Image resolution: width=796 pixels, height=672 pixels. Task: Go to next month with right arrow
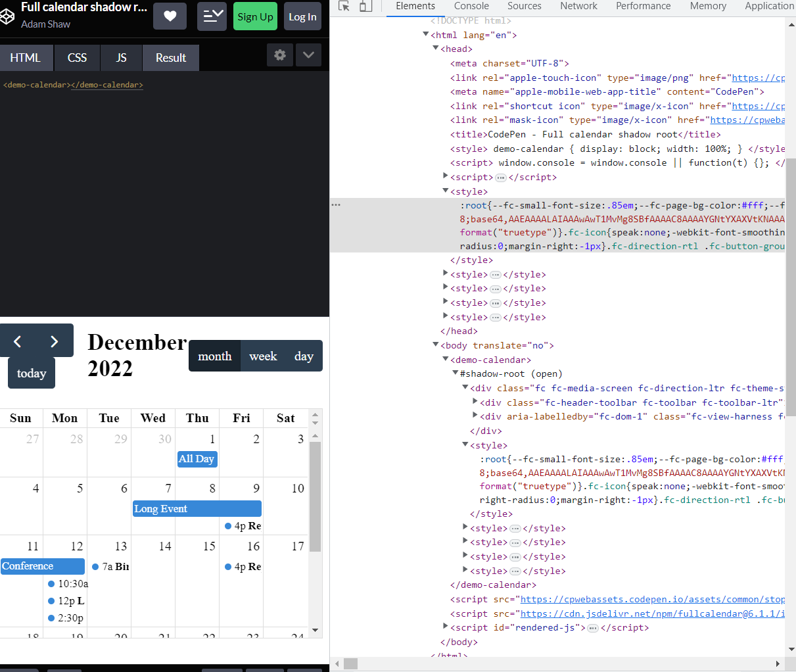[54, 340]
